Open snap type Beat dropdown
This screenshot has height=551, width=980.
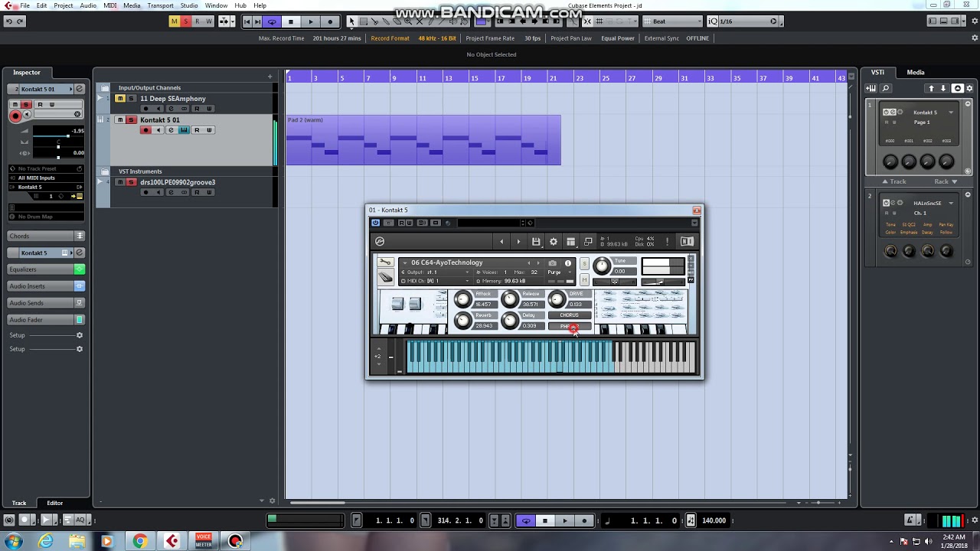click(x=672, y=21)
